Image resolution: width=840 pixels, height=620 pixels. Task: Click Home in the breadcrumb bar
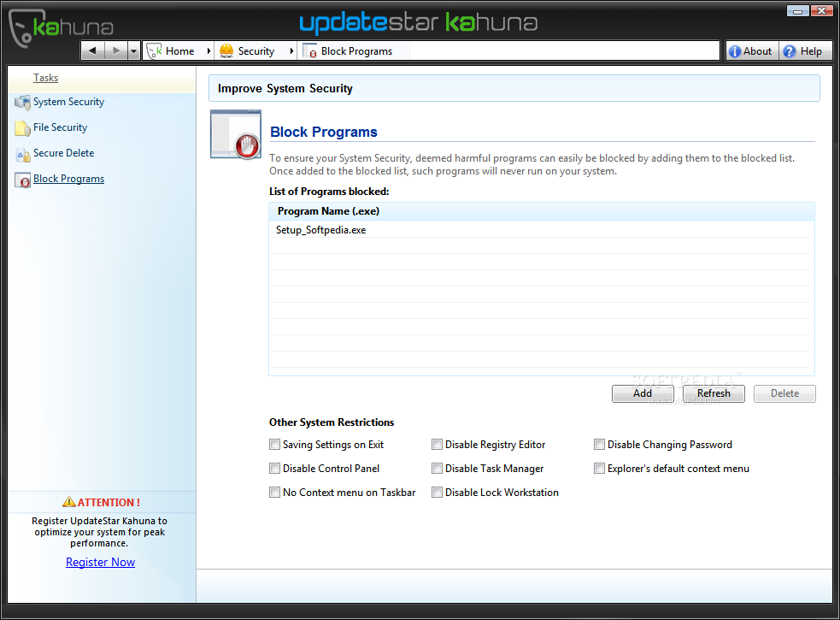[180, 51]
